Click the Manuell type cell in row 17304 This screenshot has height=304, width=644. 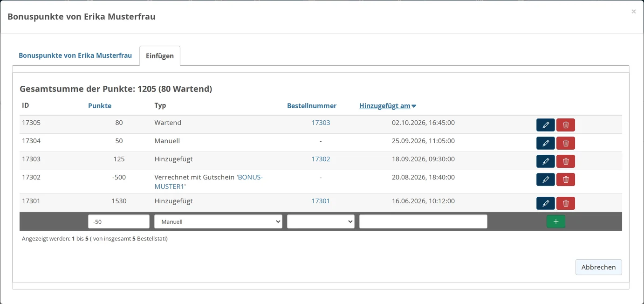coord(167,141)
